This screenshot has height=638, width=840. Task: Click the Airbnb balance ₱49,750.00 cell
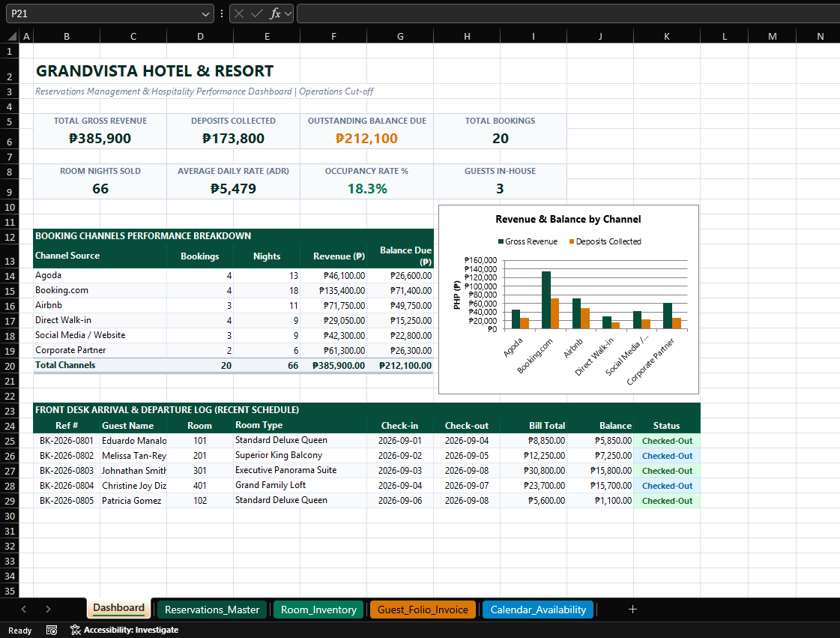[400, 306]
